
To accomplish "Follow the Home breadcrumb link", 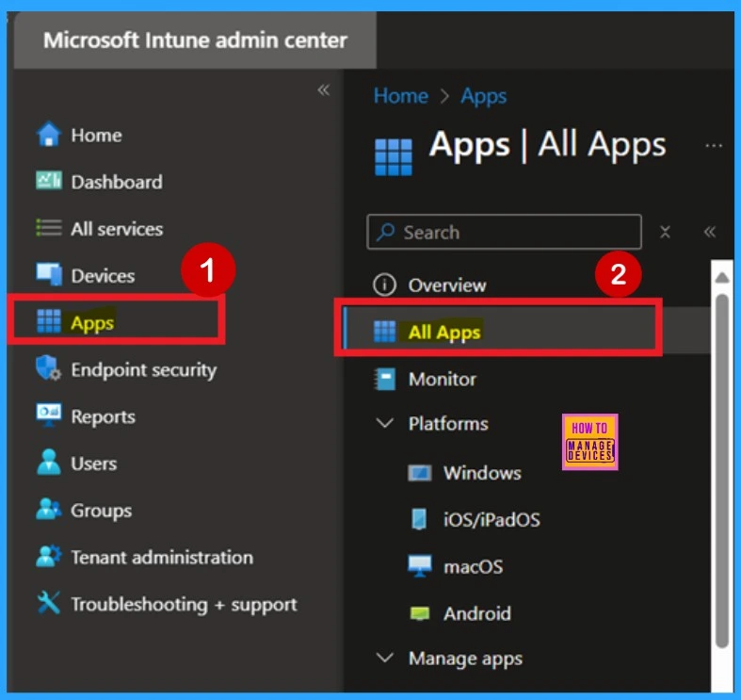I will point(401,95).
